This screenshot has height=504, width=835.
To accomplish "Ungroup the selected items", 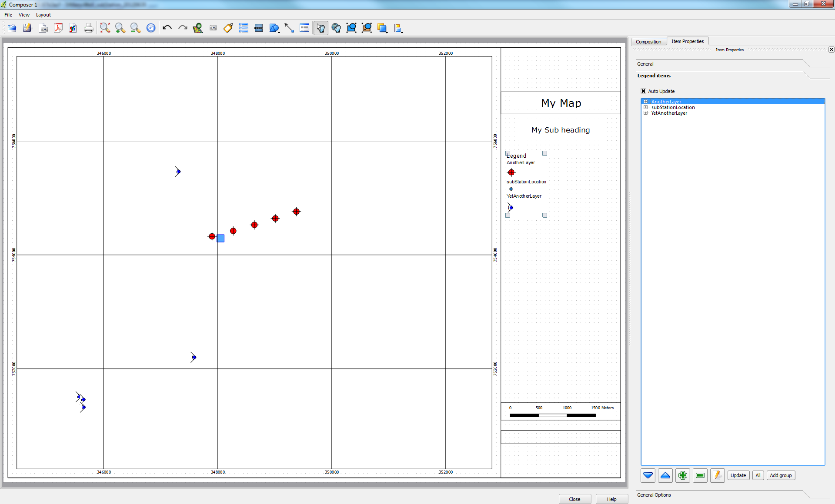I will pyautogui.click(x=367, y=28).
